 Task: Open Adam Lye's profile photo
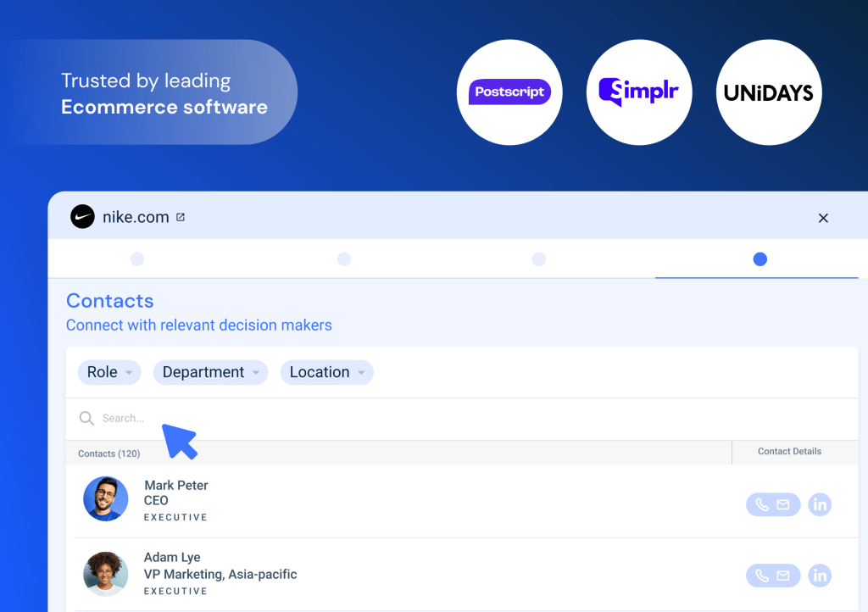[x=106, y=574]
